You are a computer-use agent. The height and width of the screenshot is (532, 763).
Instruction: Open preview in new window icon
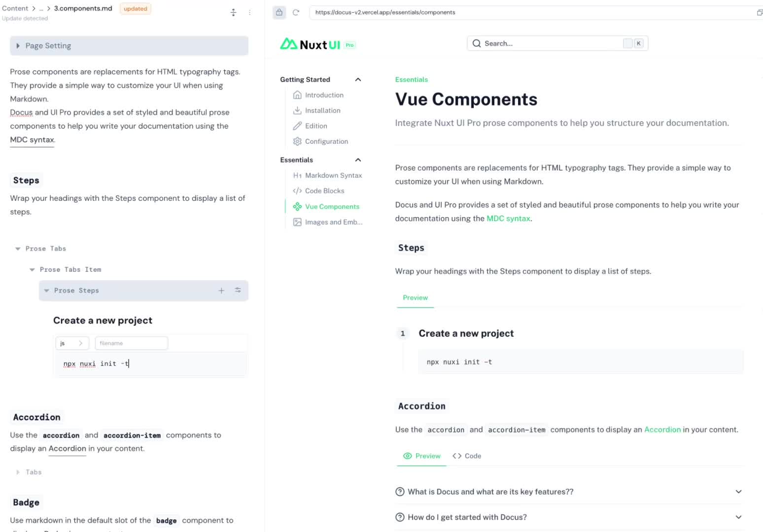point(759,12)
